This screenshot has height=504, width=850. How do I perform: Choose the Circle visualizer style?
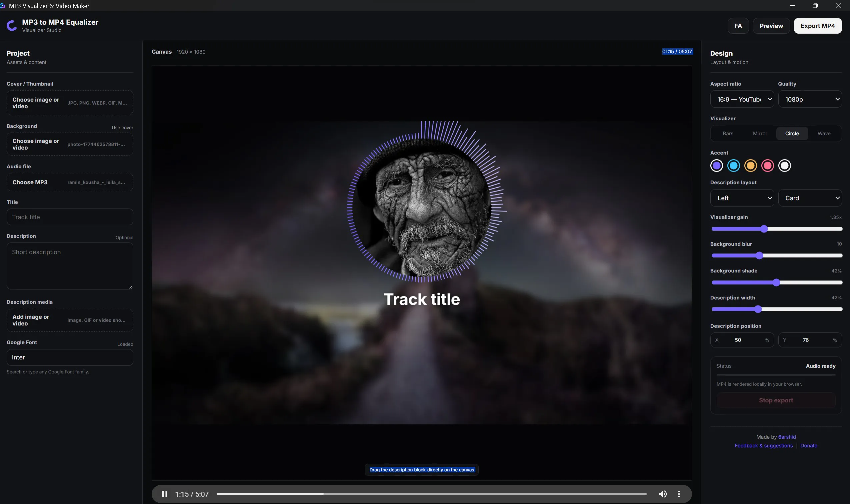tap(792, 134)
